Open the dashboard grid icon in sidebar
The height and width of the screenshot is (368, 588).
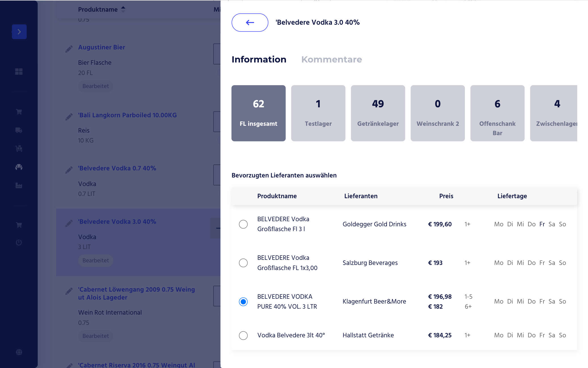click(19, 72)
